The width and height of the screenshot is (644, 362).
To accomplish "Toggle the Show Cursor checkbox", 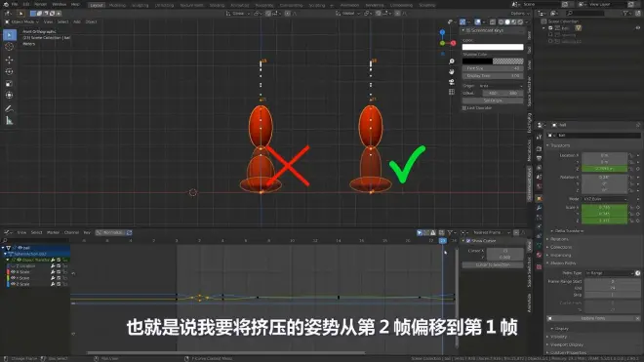I will coord(468,241).
